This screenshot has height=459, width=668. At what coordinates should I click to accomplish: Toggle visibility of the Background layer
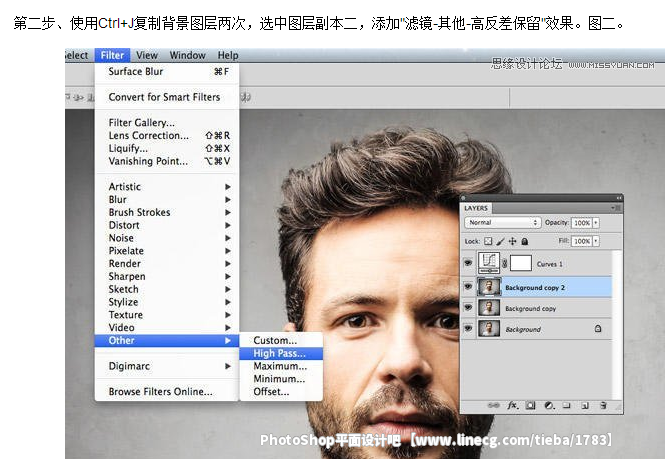coord(468,329)
